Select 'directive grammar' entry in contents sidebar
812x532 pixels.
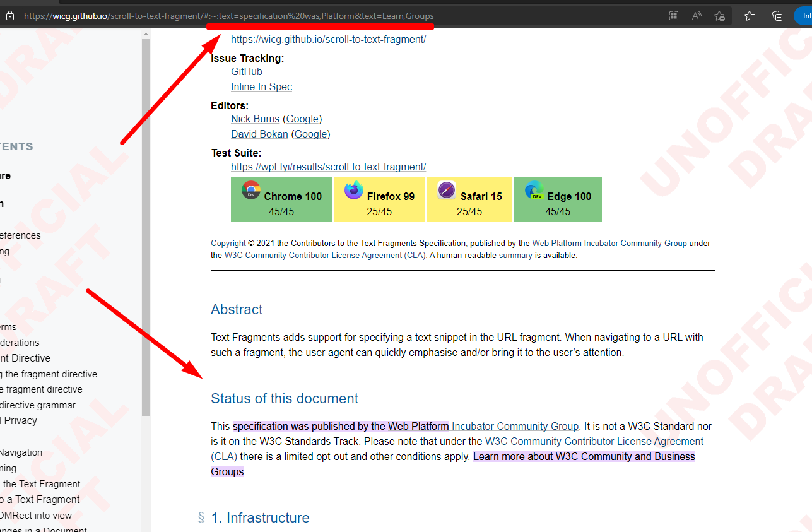coord(38,405)
